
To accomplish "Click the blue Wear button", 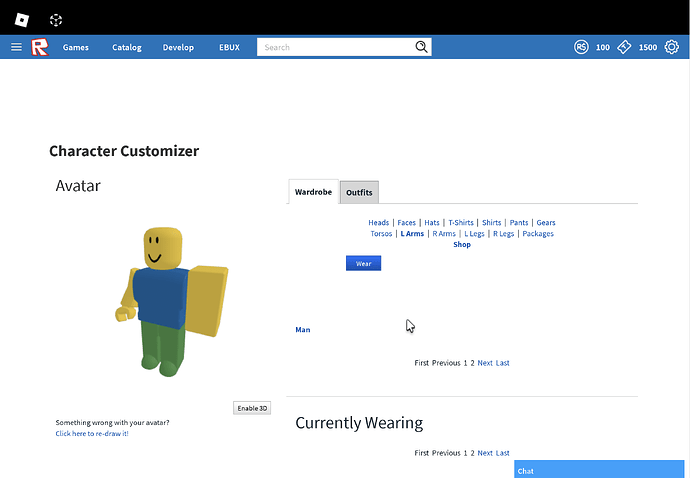I will 363,263.
